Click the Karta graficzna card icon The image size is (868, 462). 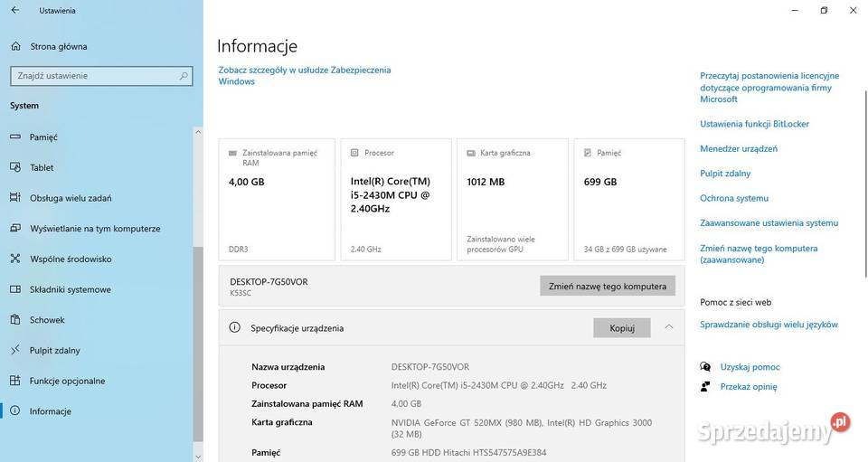tap(471, 153)
